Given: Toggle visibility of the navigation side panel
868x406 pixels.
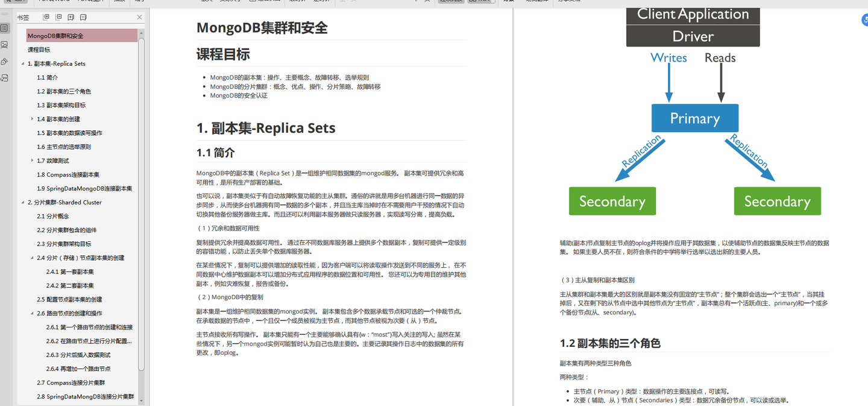Looking at the screenshot, I should coord(5,14).
